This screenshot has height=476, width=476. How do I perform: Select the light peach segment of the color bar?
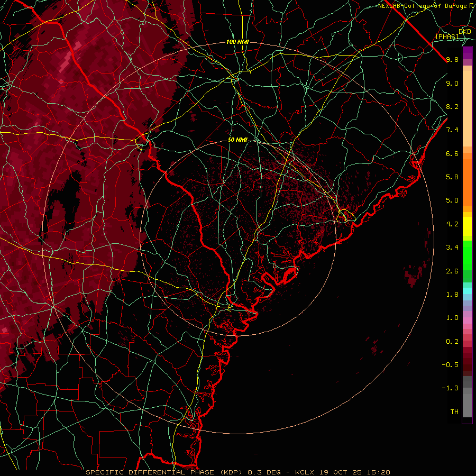(x=467, y=108)
